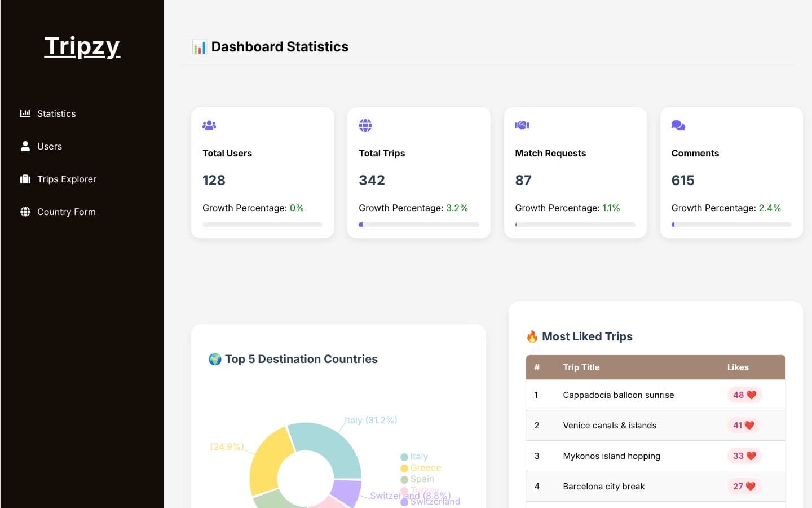Screen dimensions: 812x508
Task: Toggle Greece in the chart legend
Action: [x=421, y=468]
